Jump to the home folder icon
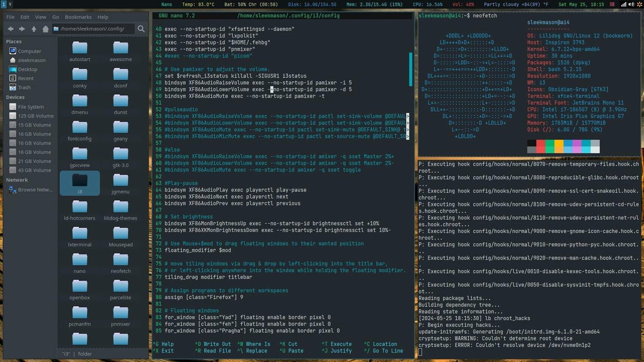Image resolution: width=644 pixels, height=362 pixels. point(45,29)
